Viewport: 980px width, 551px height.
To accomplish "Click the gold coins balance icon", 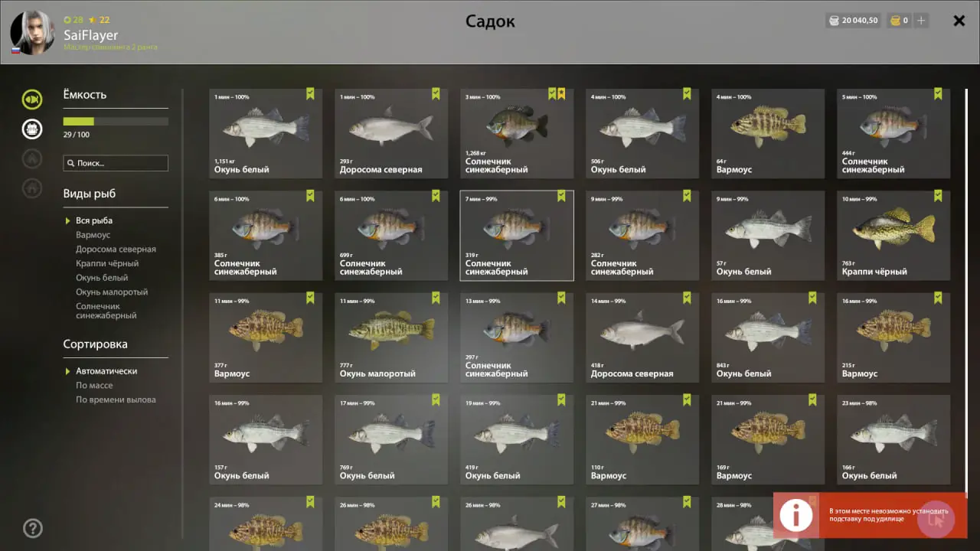I will (x=894, y=21).
